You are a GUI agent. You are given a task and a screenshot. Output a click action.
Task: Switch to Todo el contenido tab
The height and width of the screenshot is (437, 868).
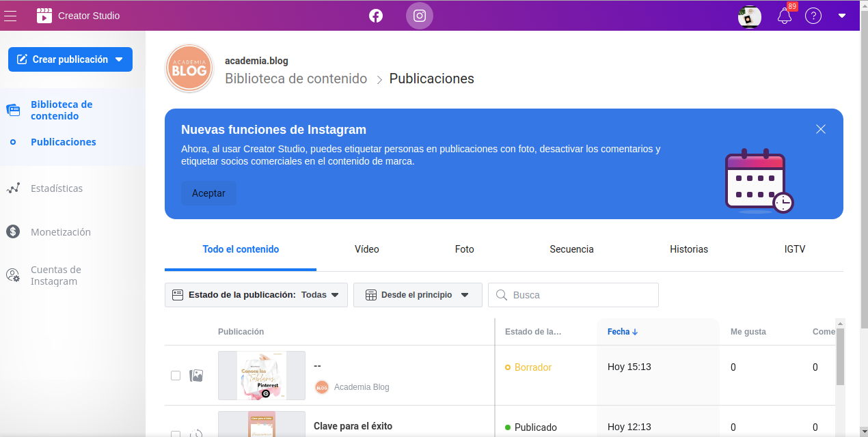pyautogui.click(x=241, y=249)
